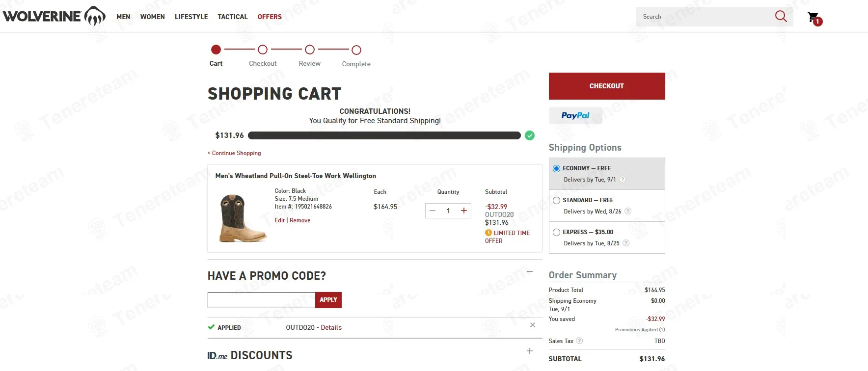868x371 pixels.
Task: Decrease boot quantity with minus button
Action: tap(433, 211)
